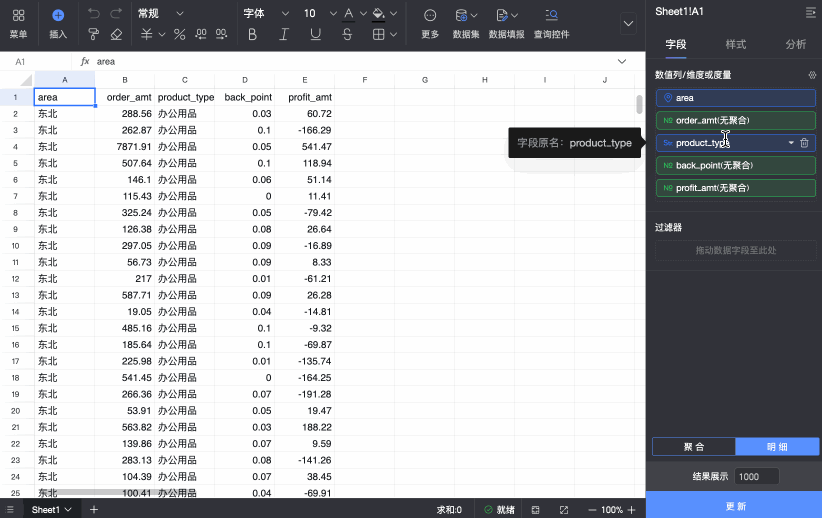Switch to 明细 detail mode

click(777, 447)
